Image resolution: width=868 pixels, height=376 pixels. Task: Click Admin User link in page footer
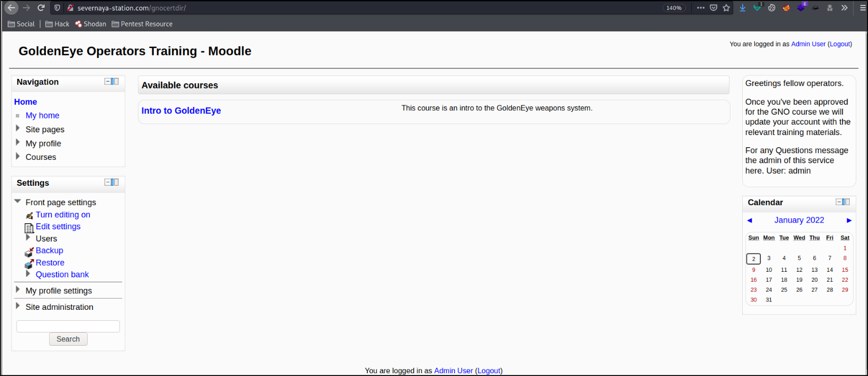pyautogui.click(x=454, y=370)
